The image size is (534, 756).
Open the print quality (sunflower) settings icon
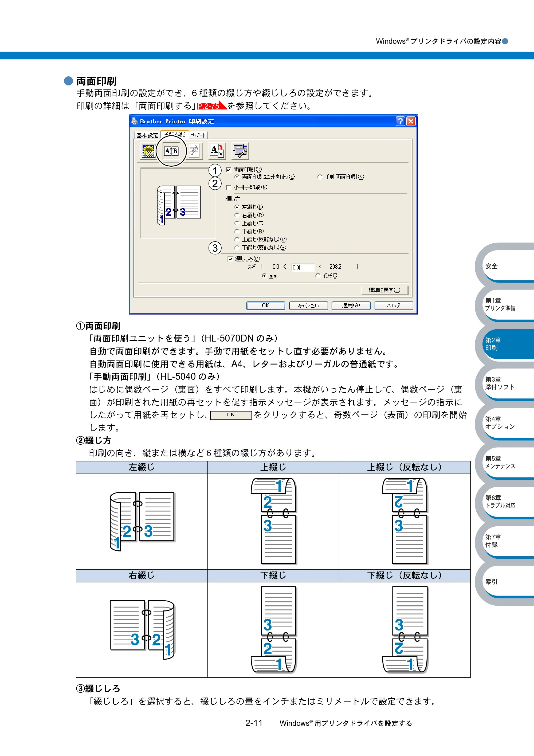click(x=148, y=151)
